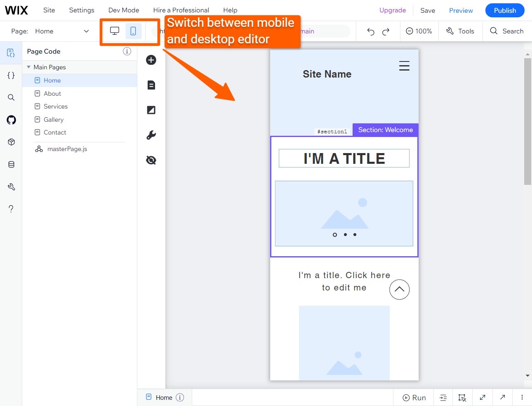Open the developer tools wrench icon

pyautogui.click(x=151, y=135)
